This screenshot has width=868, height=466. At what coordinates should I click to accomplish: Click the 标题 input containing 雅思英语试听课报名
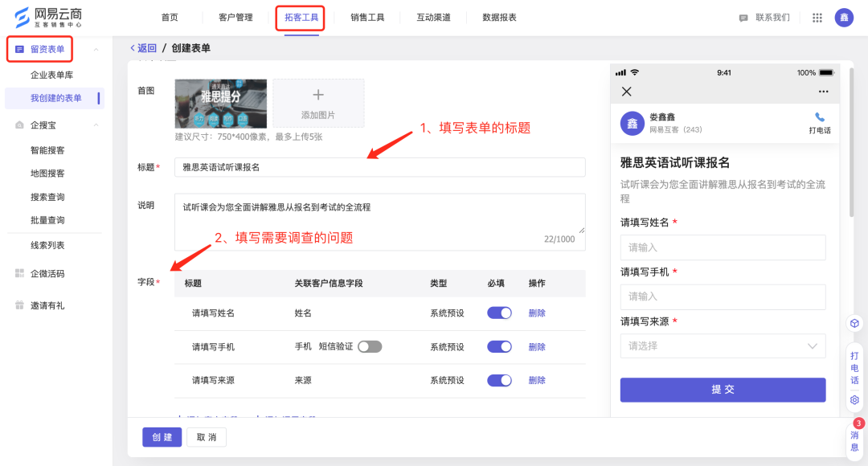pyautogui.click(x=378, y=167)
